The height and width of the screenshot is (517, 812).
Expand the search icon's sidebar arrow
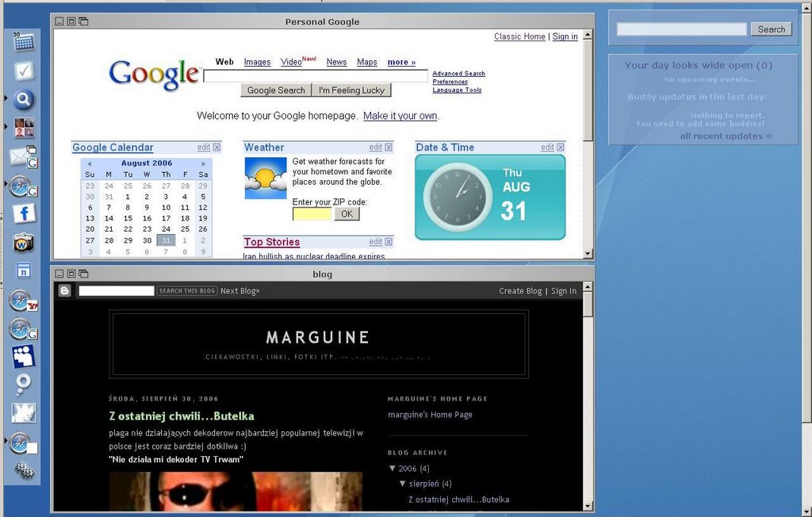pyautogui.click(x=6, y=98)
